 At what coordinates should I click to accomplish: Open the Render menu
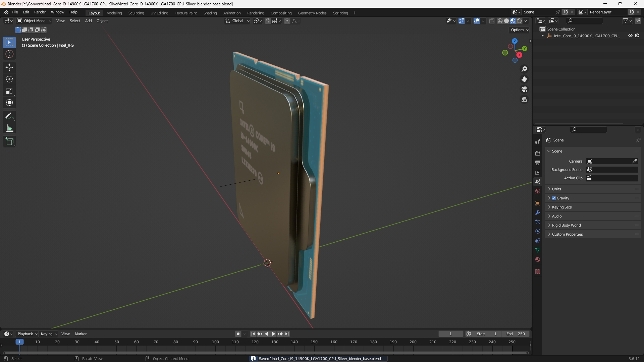40,12
